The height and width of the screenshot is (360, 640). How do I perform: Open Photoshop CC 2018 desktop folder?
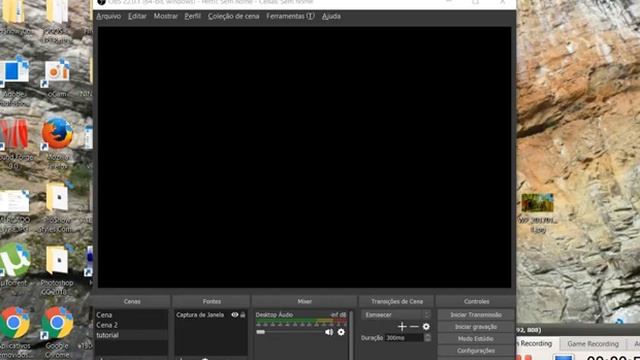click(x=57, y=269)
